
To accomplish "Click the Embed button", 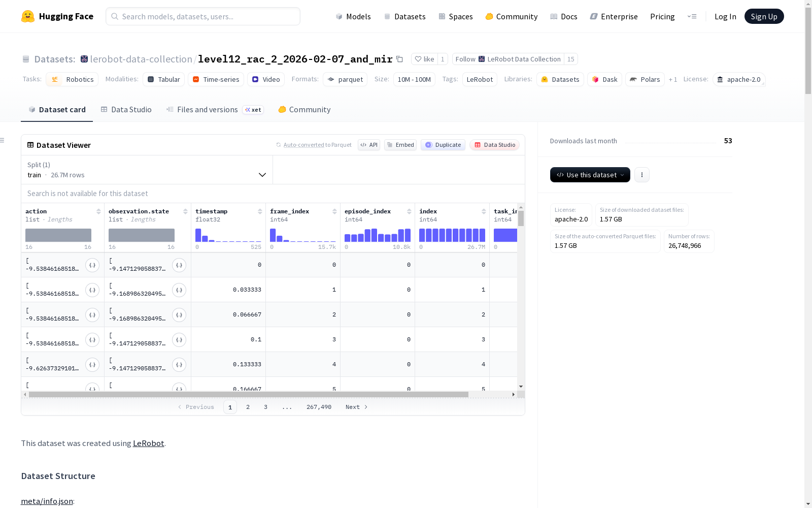I will [400, 145].
